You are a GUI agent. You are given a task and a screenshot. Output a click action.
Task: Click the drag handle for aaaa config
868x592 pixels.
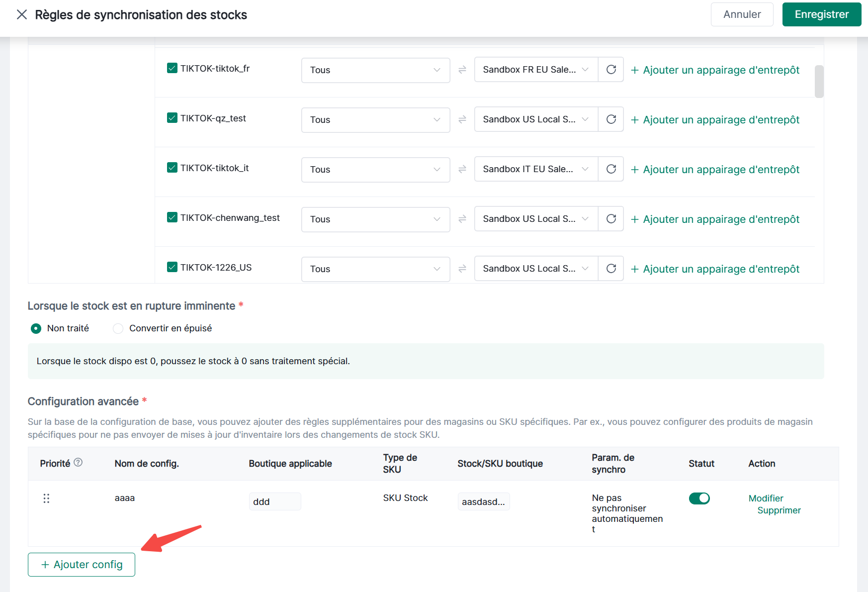46,498
